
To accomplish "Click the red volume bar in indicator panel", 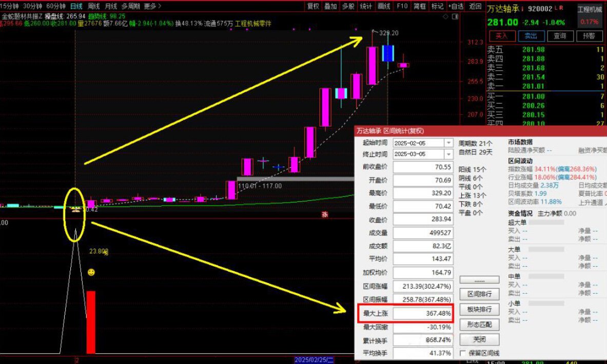I will (91, 322).
